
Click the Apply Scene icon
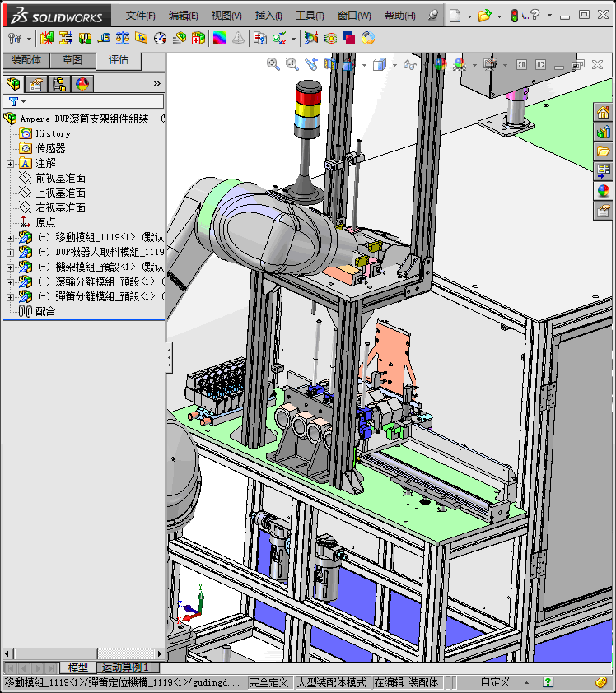(x=460, y=64)
